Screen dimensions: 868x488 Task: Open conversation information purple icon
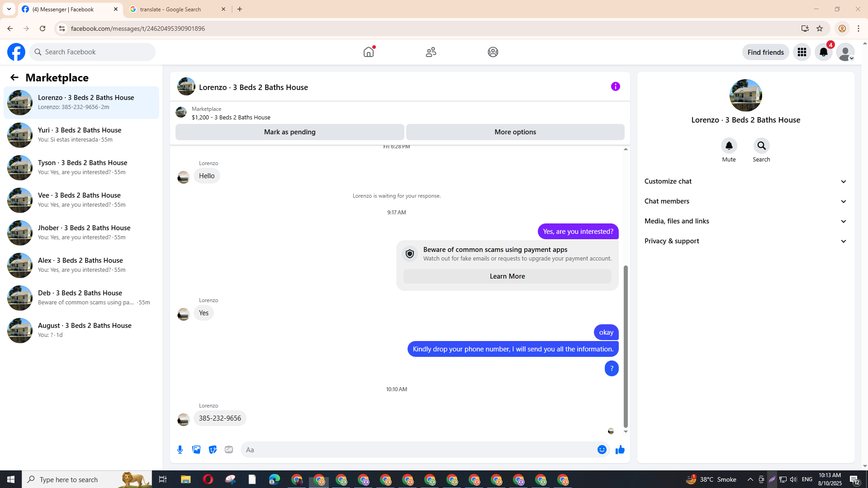[616, 86]
